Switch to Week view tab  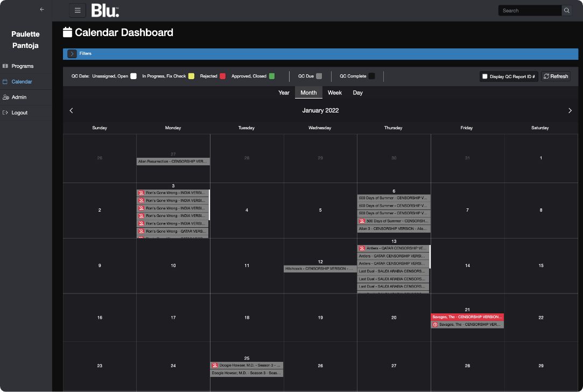click(335, 93)
